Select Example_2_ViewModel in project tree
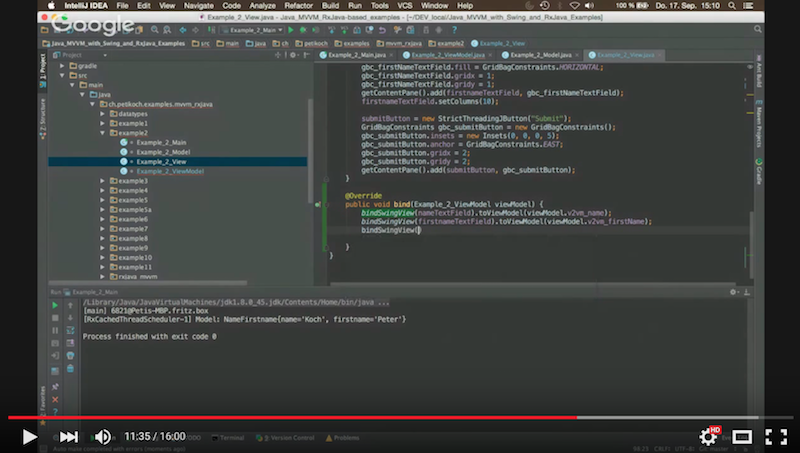800x453 pixels. 169,171
